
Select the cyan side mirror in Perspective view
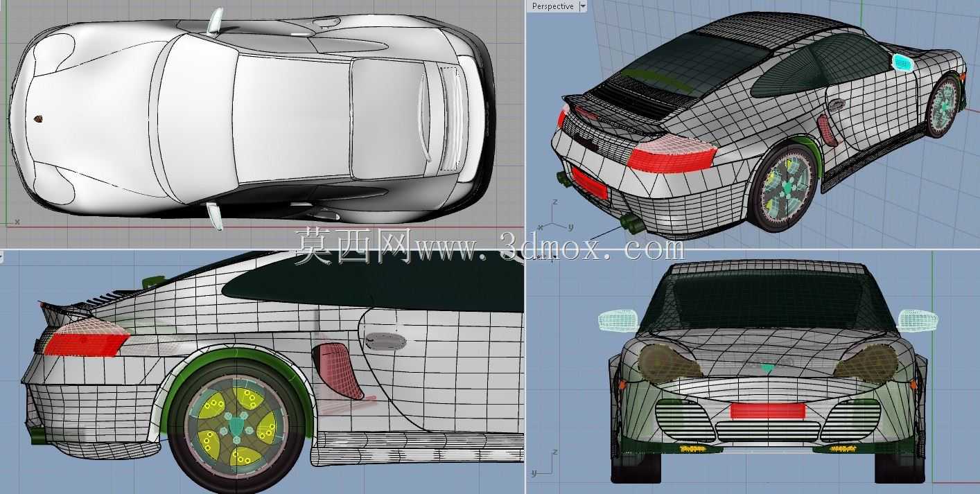[x=902, y=62]
